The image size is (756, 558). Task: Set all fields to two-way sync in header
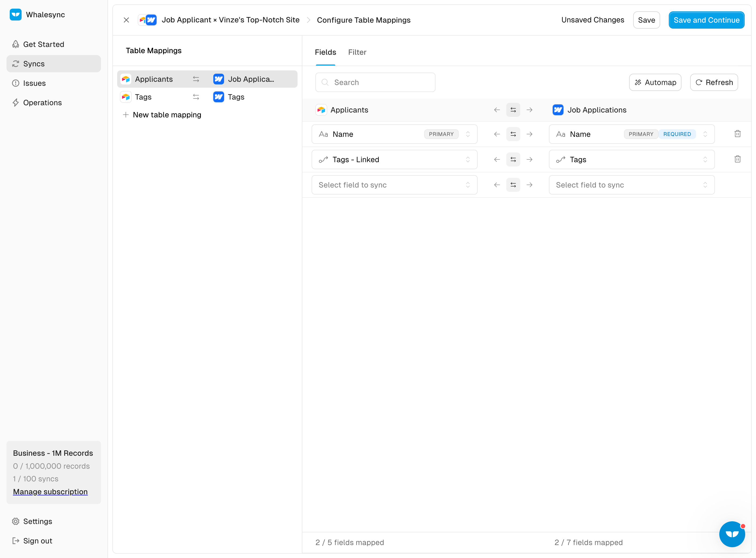[513, 110]
